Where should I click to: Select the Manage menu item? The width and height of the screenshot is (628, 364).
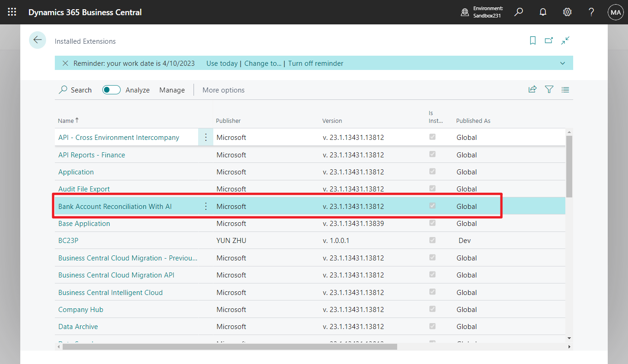point(172,90)
